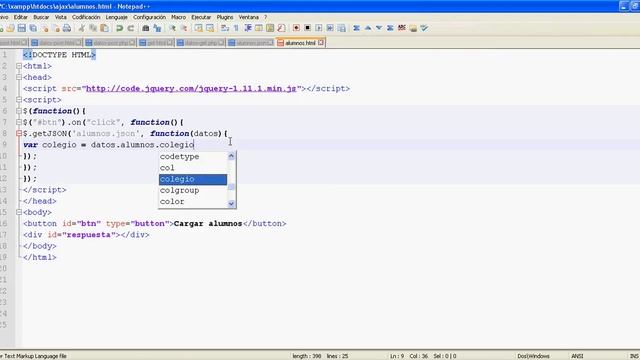Open the Buscar menu
The image size is (640, 360).
tap(41, 17)
